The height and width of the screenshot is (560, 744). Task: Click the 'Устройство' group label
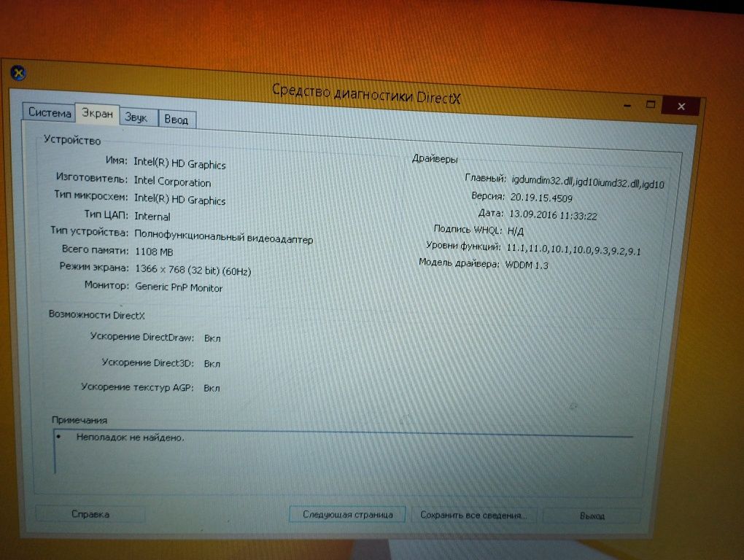point(72,140)
